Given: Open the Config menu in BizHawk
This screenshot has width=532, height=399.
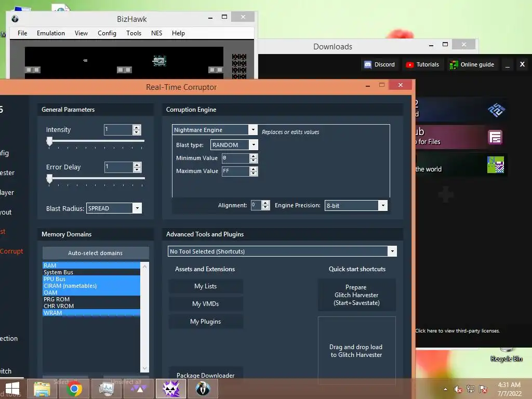Looking at the screenshot, I should click(107, 33).
